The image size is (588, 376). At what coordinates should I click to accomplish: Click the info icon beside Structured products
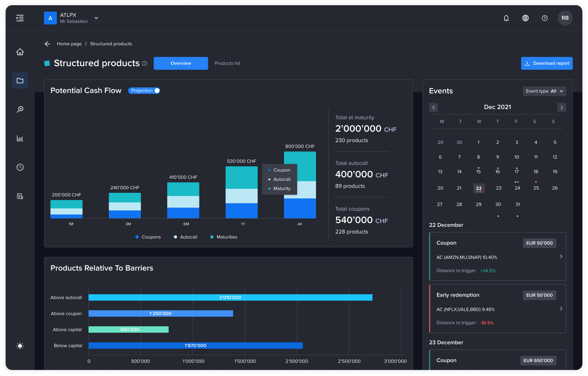pos(144,63)
